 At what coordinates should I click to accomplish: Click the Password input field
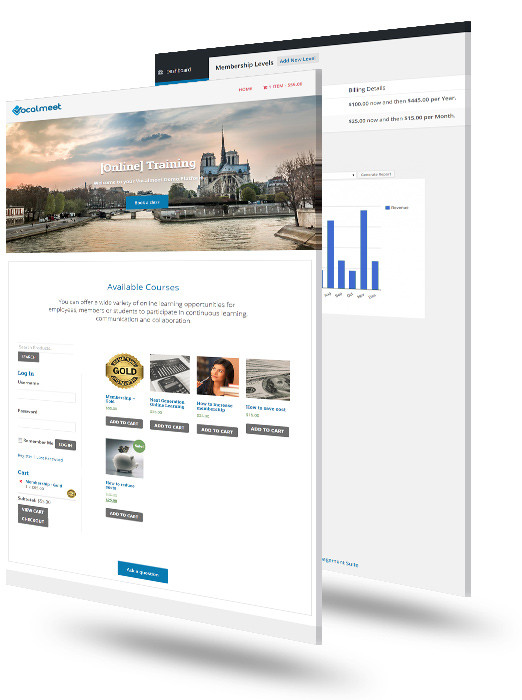pyautogui.click(x=46, y=426)
